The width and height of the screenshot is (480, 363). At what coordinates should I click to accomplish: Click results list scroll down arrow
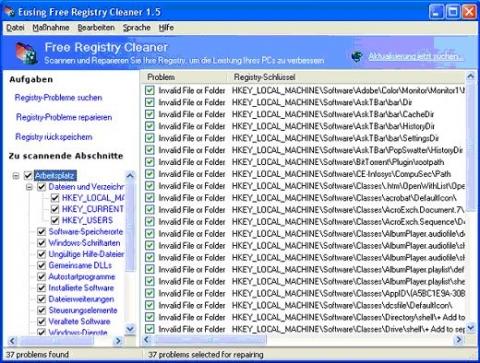470,328
